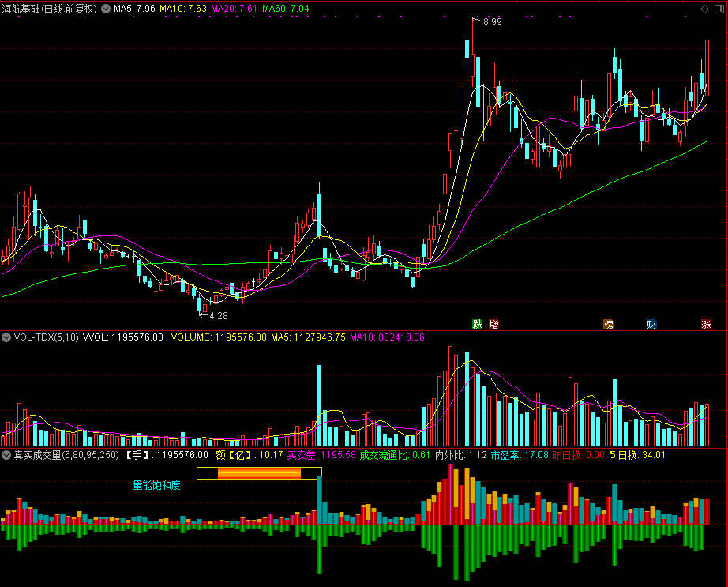
Task: Click the VOLUME: 1195576.00 value
Action: tap(219, 337)
